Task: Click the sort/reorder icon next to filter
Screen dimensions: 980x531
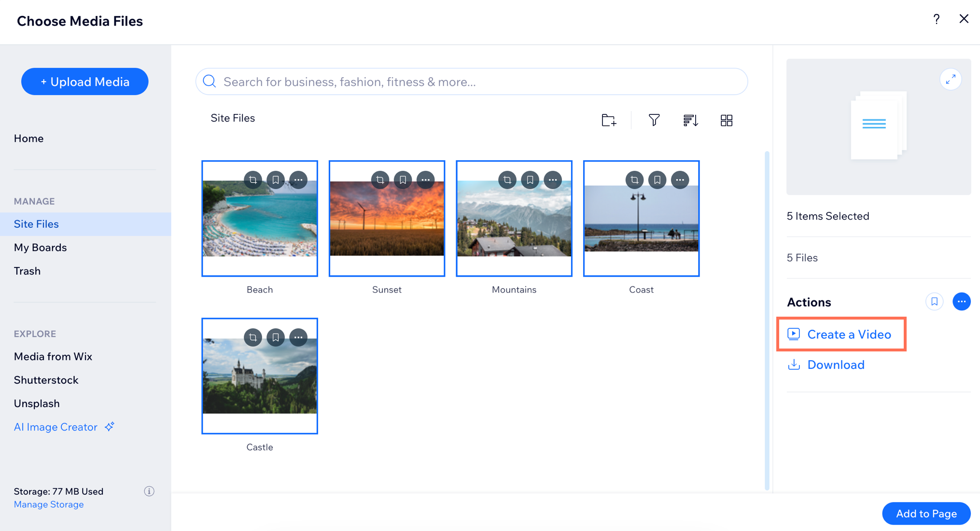Action: (x=690, y=120)
